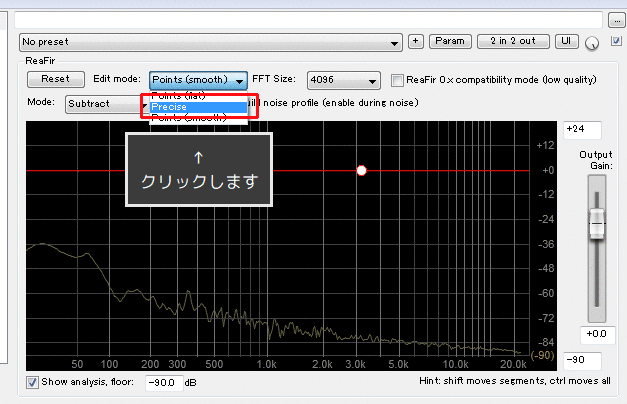Screen dimensions: 627x404
Task: Click the UI button
Action: (567, 42)
